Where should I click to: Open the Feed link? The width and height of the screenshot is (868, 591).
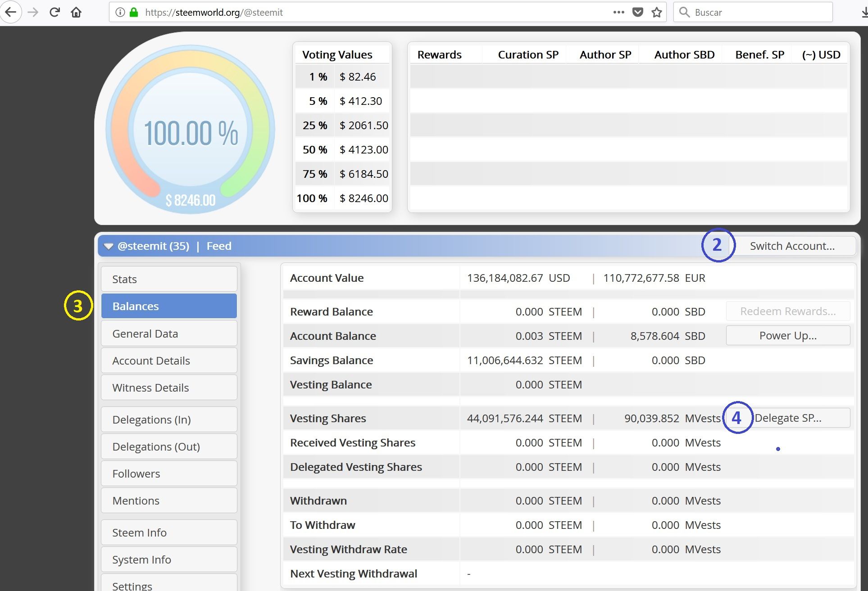coord(219,246)
